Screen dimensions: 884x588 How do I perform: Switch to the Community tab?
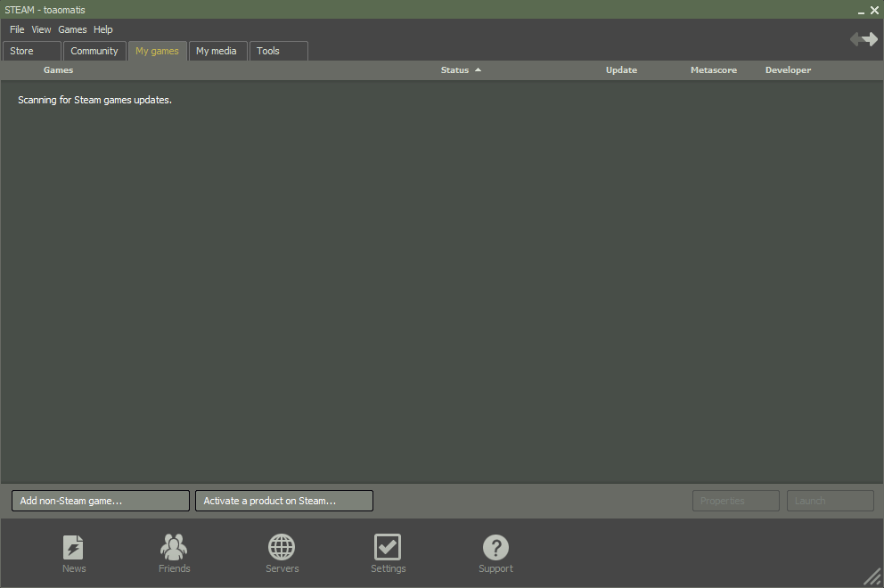pyautogui.click(x=94, y=51)
